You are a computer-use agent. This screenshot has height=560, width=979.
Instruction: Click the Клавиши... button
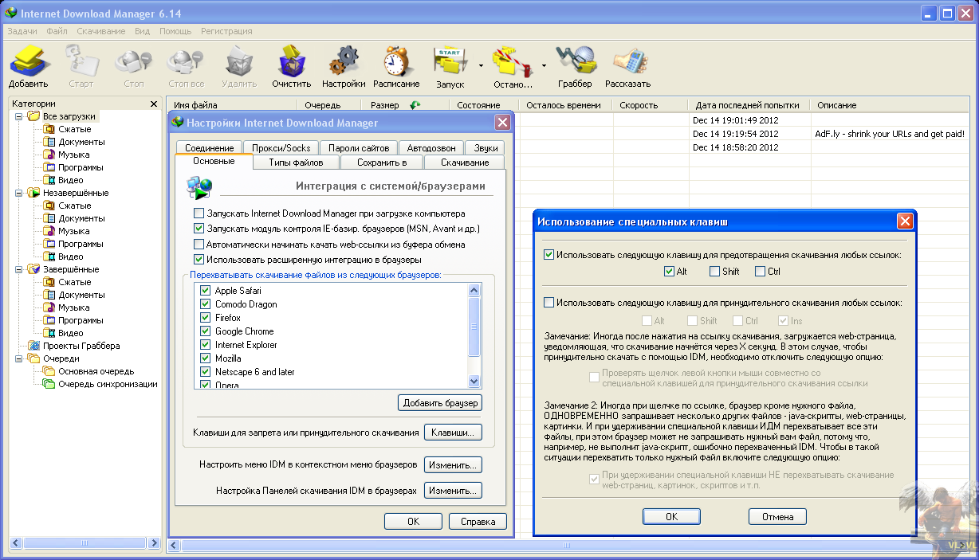tap(453, 433)
